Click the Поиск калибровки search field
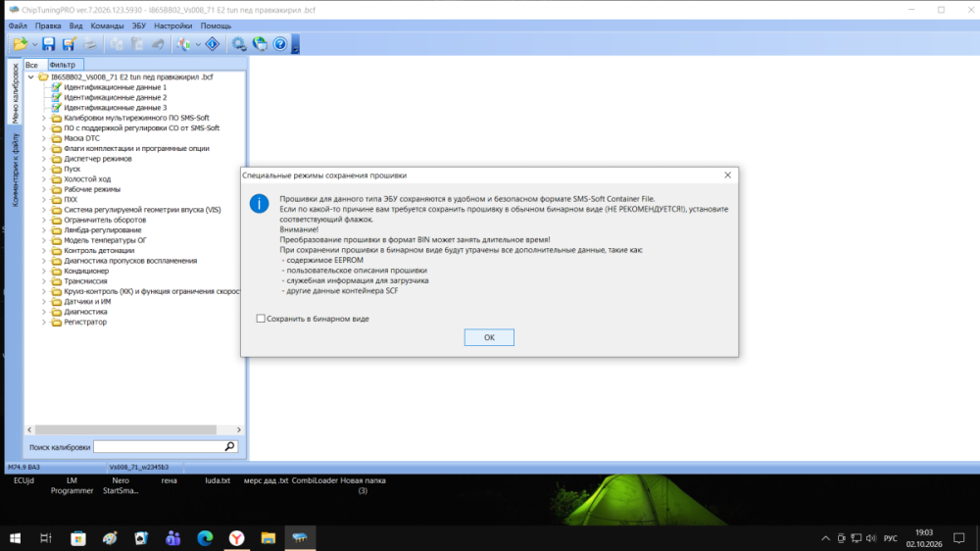Image resolution: width=980 pixels, height=551 pixels. pyautogui.click(x=158, y=446)
